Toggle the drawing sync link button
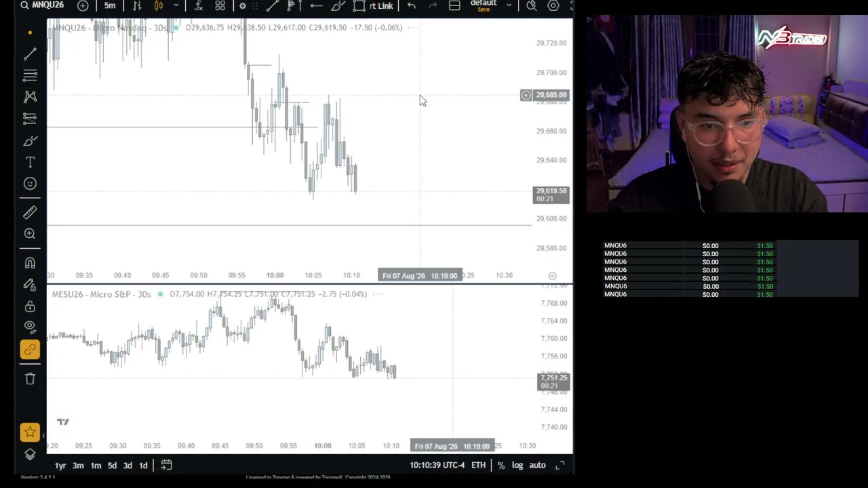 click(30, 350)
